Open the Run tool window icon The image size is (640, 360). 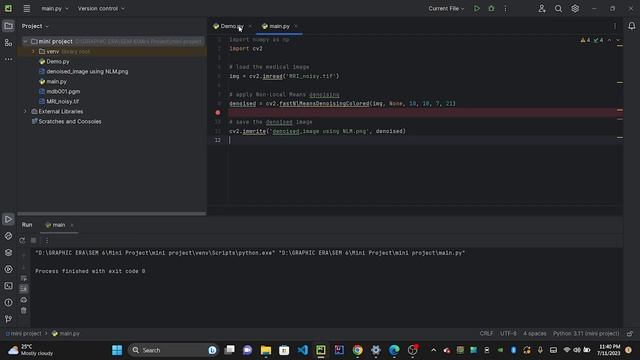coord(8,219)
